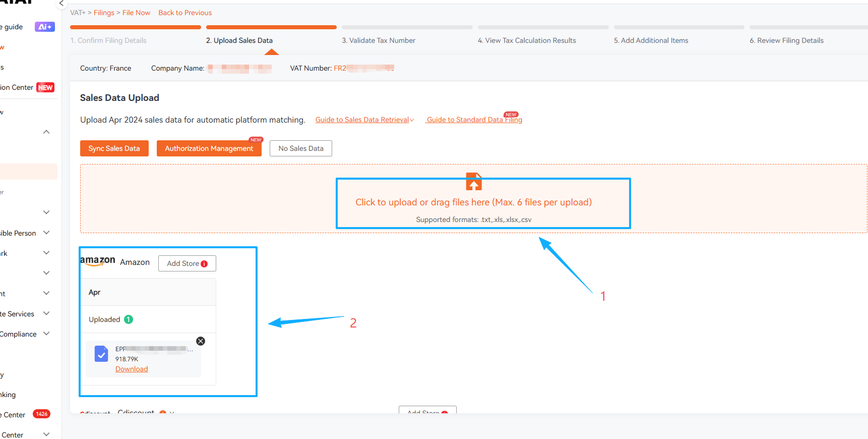The image size is (868, 439).
Task: Expand the sidebar item ending in 'rk'
Action: coord(46,253)
